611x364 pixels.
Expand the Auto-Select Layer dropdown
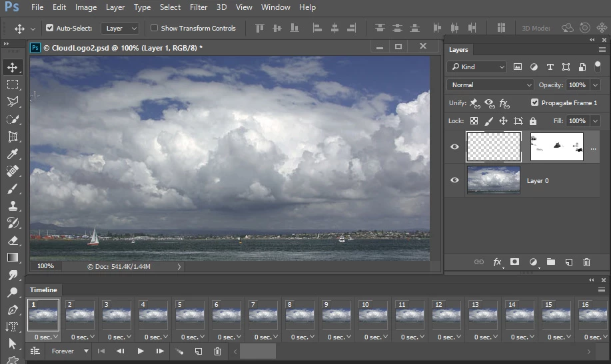(x=120, y=29)
